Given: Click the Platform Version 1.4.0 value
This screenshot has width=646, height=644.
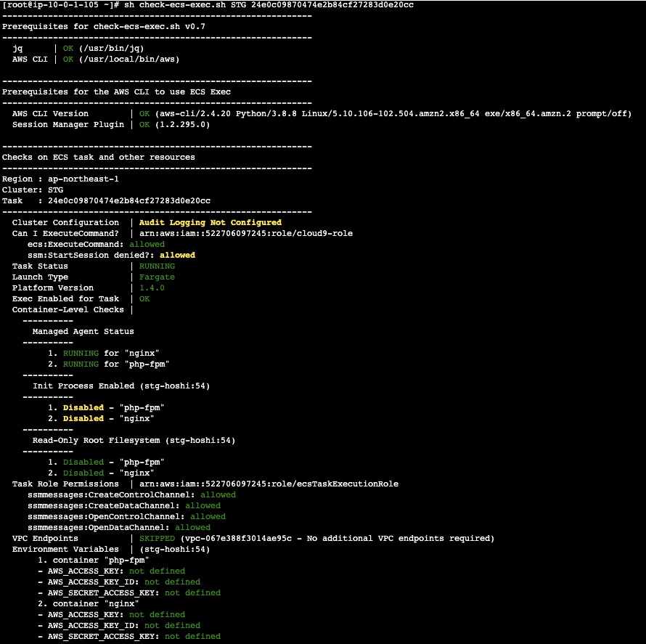Looking at the screenshot, I should pos(152,288).
